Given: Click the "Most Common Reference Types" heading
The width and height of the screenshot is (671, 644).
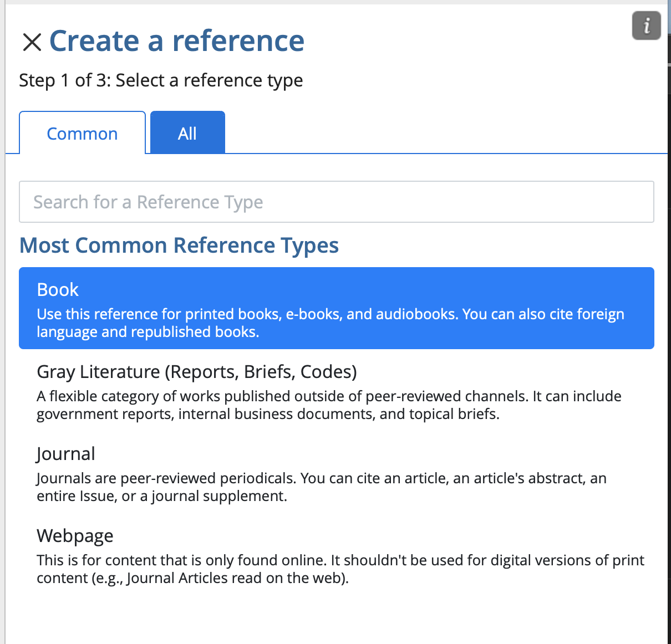Looking at the screenshot, I should pyautogui.click(x=179, y=245).
